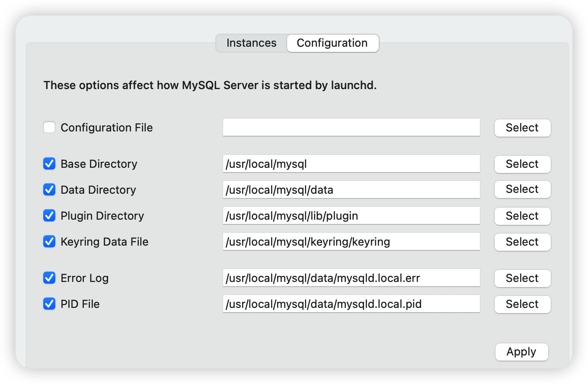Viewport: 588px width, 384px height.
Task: Uncheck Keyring Data File option
Action: click(49, 242)
